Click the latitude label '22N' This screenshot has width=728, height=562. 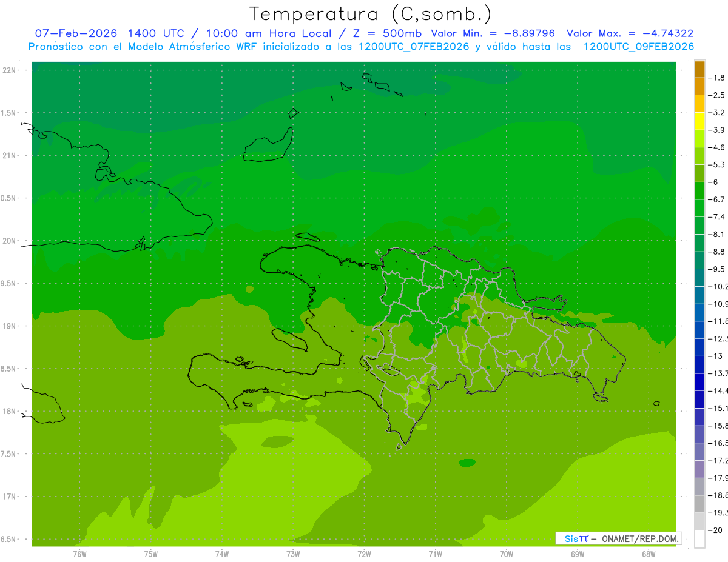coord(9,70)
